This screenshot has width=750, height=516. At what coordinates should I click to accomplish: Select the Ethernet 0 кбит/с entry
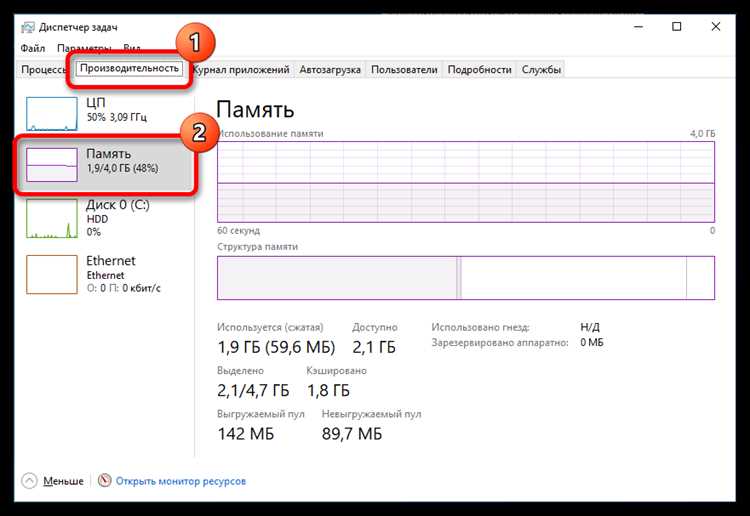coord(105,274)
